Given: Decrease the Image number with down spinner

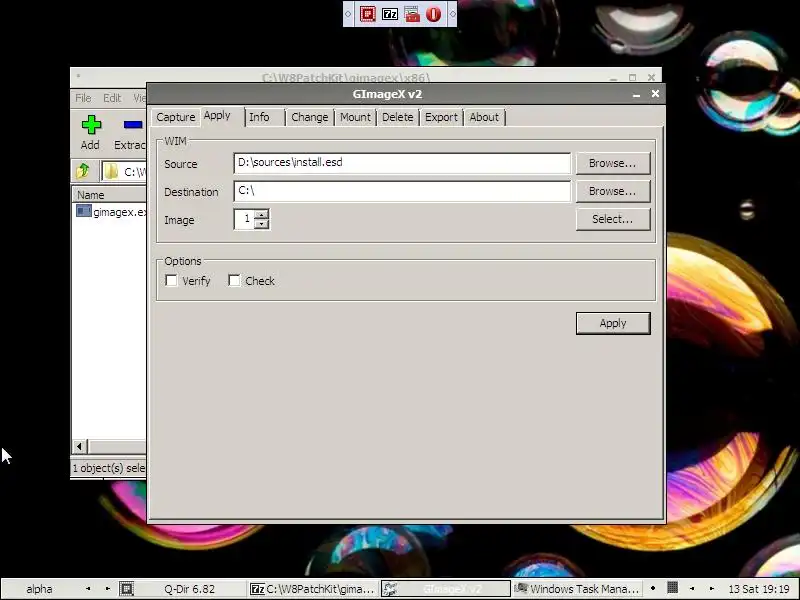Looking at the screenshot, I should point(261,224).
